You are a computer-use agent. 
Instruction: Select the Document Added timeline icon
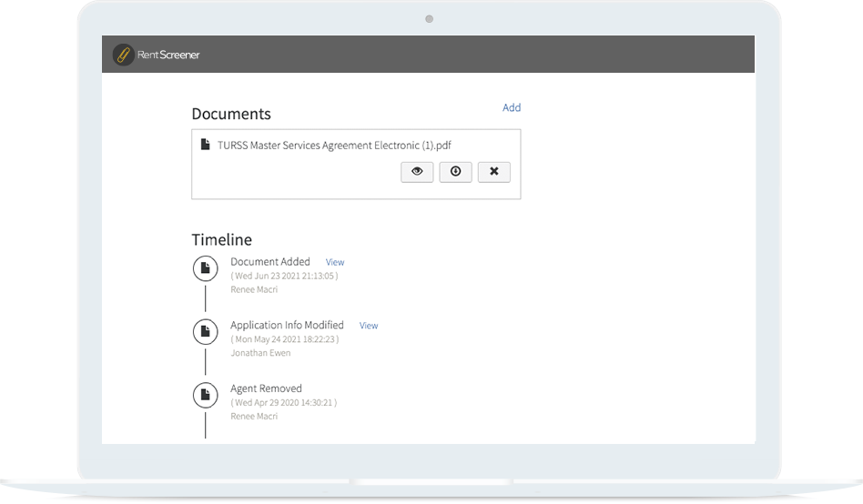tap(206, 268)
